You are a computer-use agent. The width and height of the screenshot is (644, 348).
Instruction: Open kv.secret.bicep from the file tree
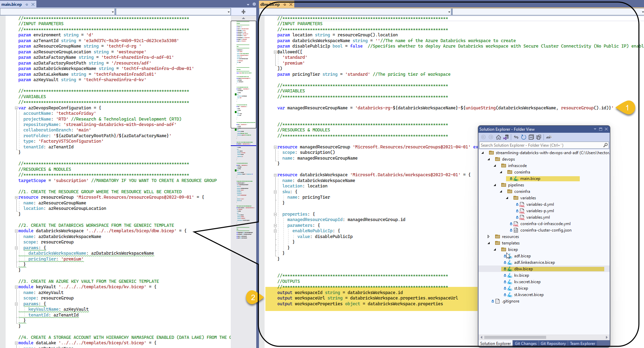(527, 282)
